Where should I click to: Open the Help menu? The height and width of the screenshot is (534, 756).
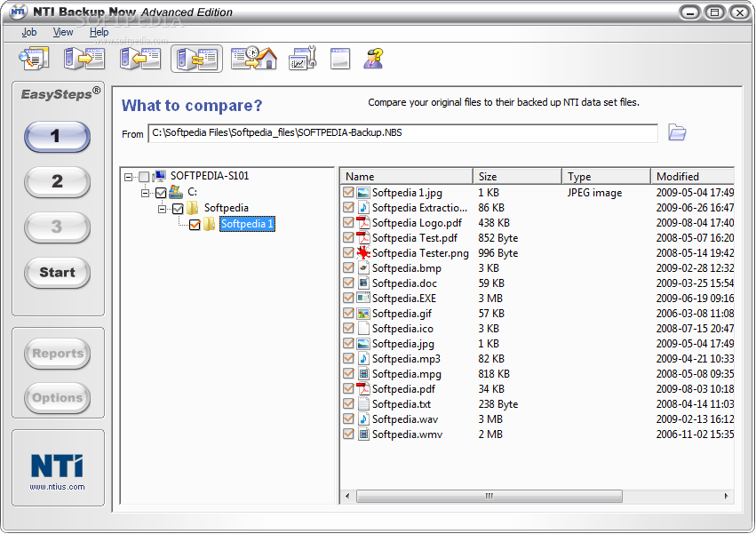coord(99,32)
